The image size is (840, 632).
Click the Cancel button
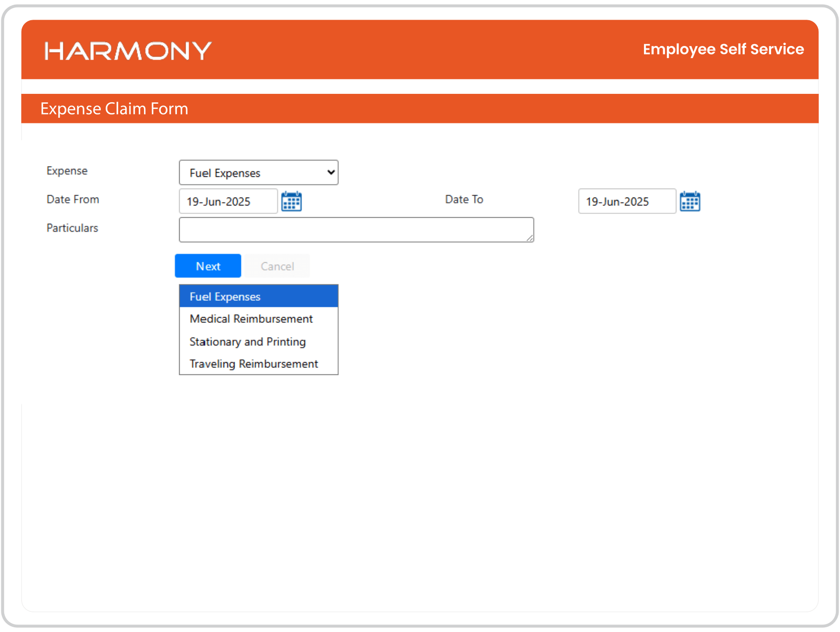click(277, 266)
